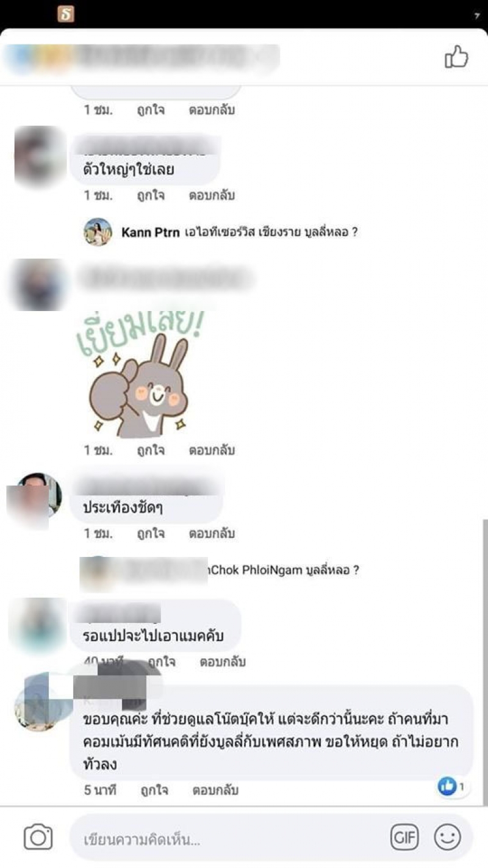Like the 5 นาที long comment
Image resolution: width=488 pixels, height=868 pixels.
click(154, 790)
